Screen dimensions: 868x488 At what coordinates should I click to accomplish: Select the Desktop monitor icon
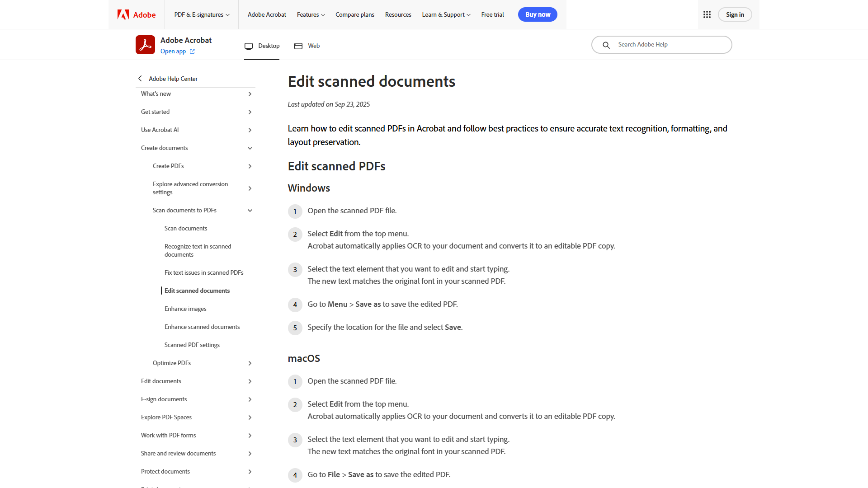(x=249, y=46)
